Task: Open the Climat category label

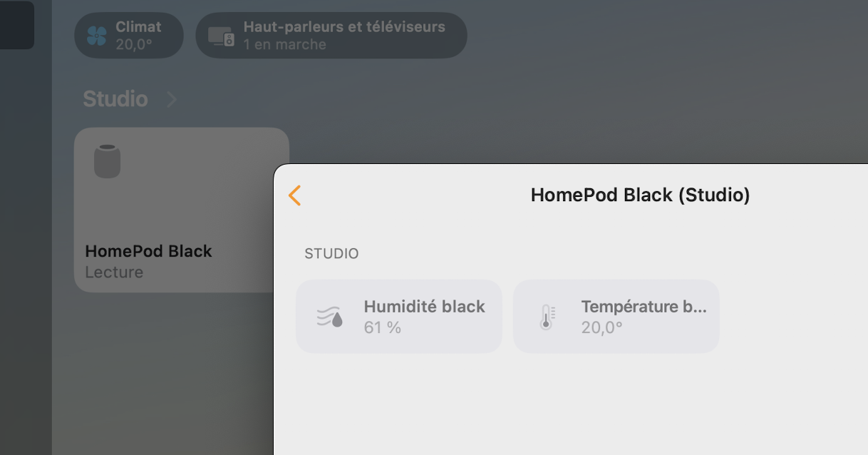Action: (138, 27)
